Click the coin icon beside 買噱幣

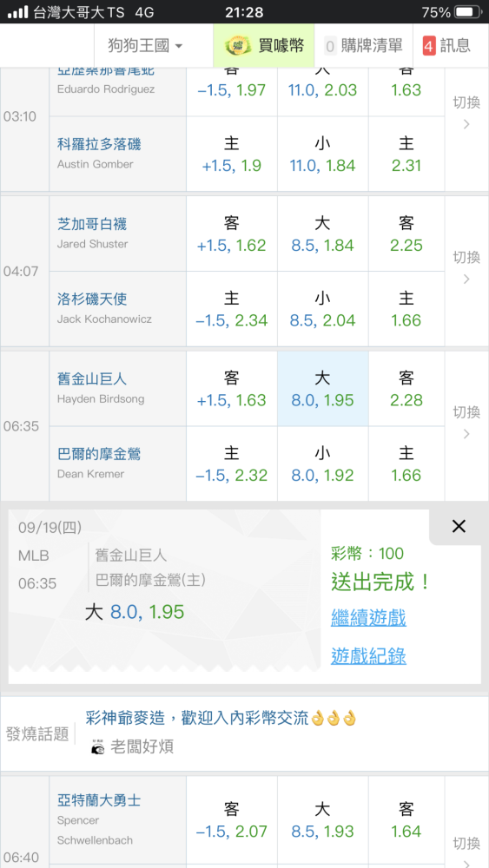click(x=239, y=45)
